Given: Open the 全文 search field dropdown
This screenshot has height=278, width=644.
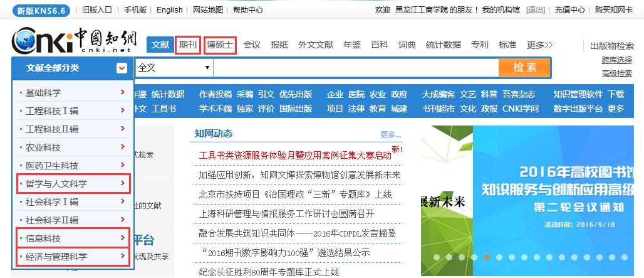Looking at the screenshot, I should click(x=174, y=67).
